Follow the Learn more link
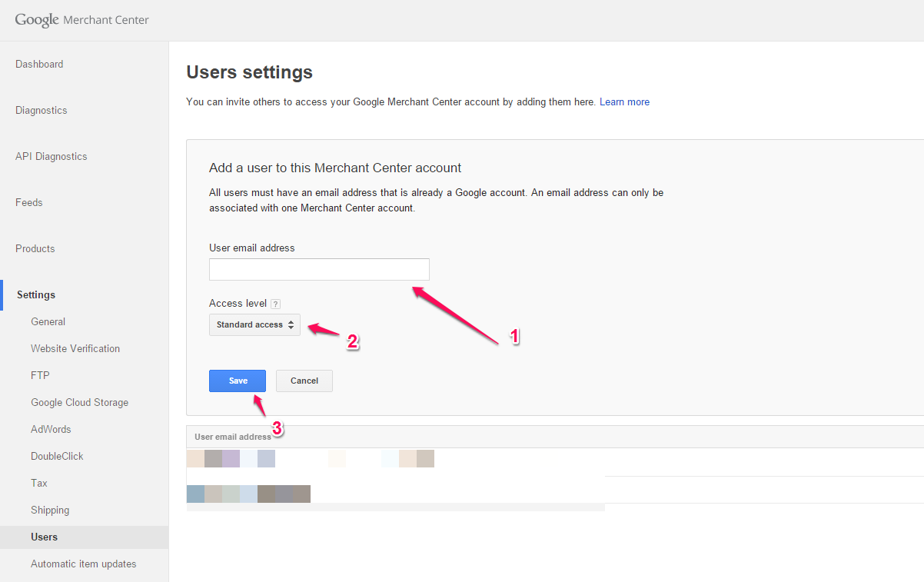The image size is (924, 582). tap(624, 101)
